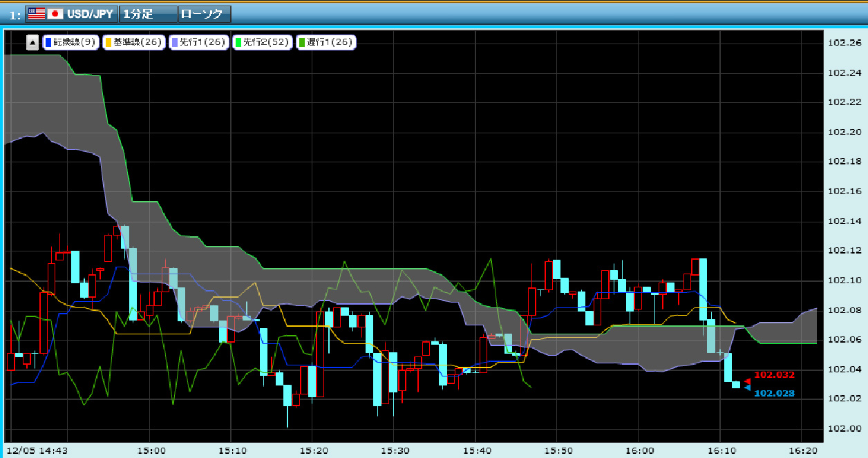Click the 転換線(9) legend item
Image resolution: width=868 pixels, height=458 pixels.
click(70, 43)
